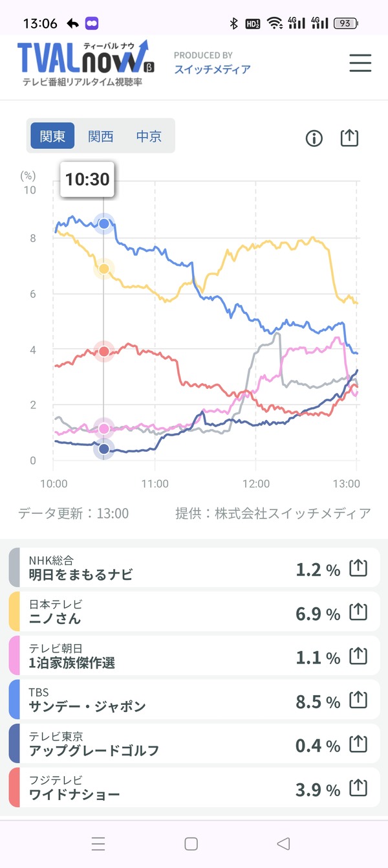This screenshot has height=868, width=388.
Task: Open the chart info icon
Action: tap(314, 138)
